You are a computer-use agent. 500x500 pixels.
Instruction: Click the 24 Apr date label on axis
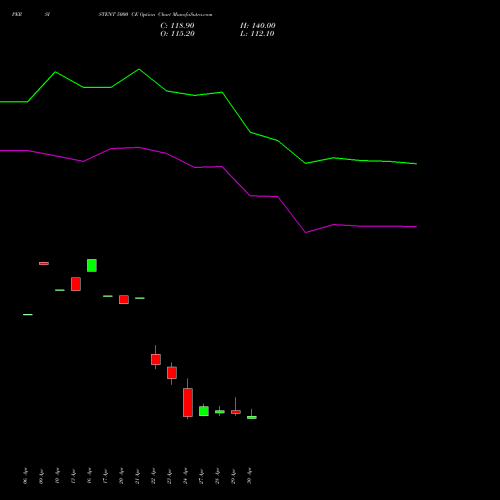(185, 476)
